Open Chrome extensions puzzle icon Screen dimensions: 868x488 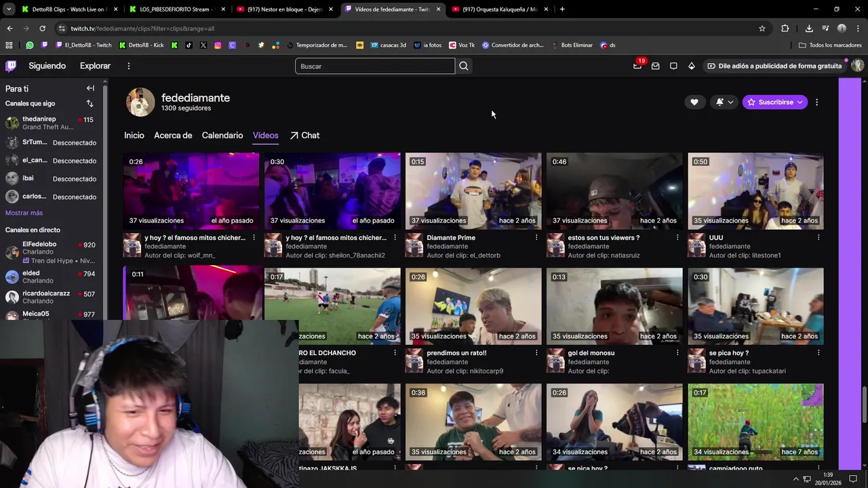click(x=785, y=28)
